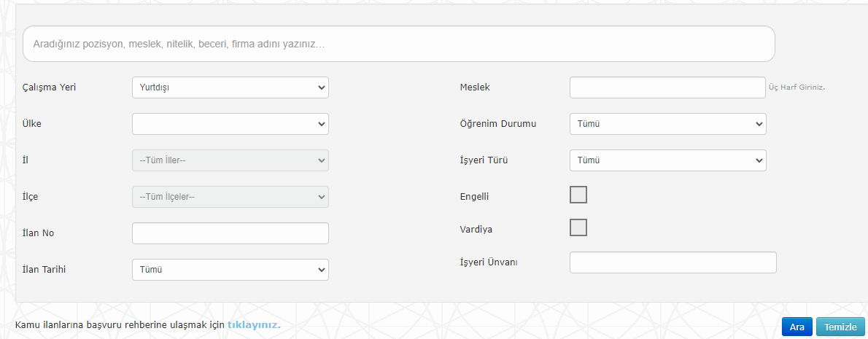The height and width of the screenshot is (339, 868).
Task: Focus the İşyeri Ünvanı input field
Action: click(673, 262)
